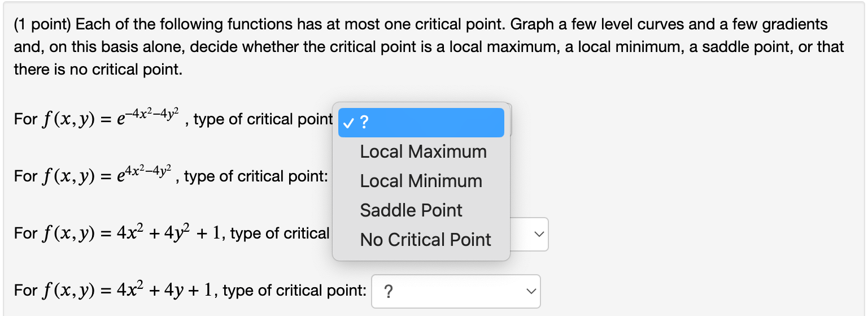868x316 pixels.
Task: Click the chevron arrow on the last dropdown
Action: (x=530, y=291)
